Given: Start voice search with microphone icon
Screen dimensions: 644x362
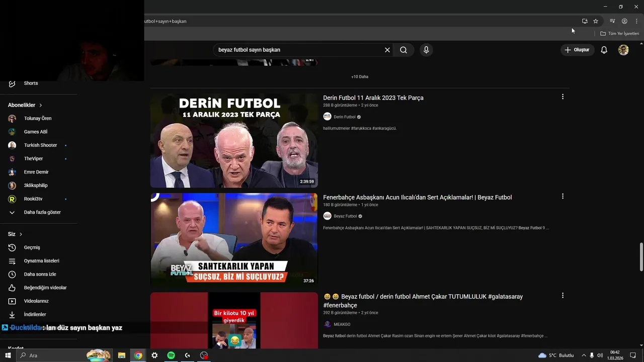Looking at the screenshot, I should coord(426,50).
